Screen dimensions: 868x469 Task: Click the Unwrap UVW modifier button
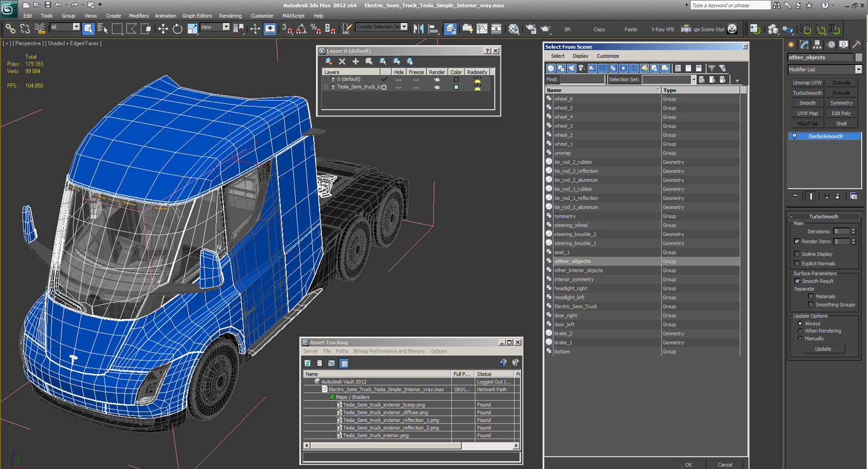(x=808, y=83)
